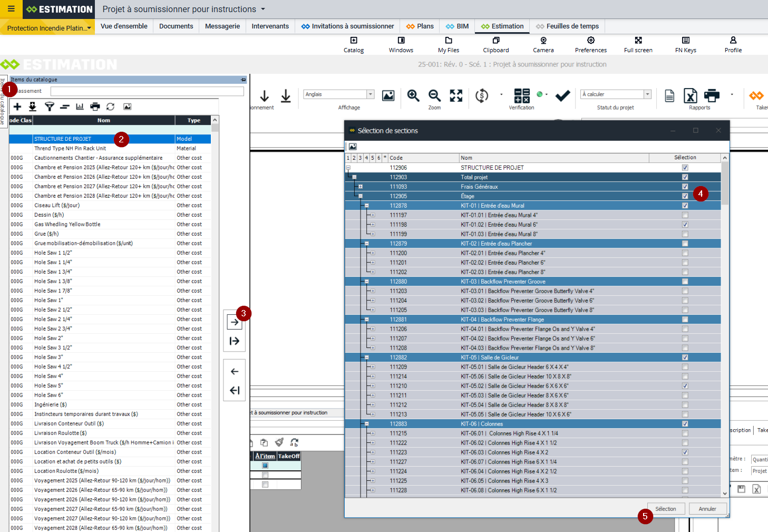
Task: Open the Plans tab
Action: (420, 26)
